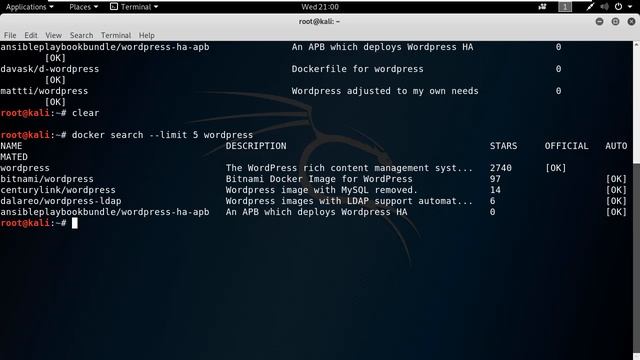
Task: Click 'davask/d-wordpress' in the upper output
Action: pos(50,69)
